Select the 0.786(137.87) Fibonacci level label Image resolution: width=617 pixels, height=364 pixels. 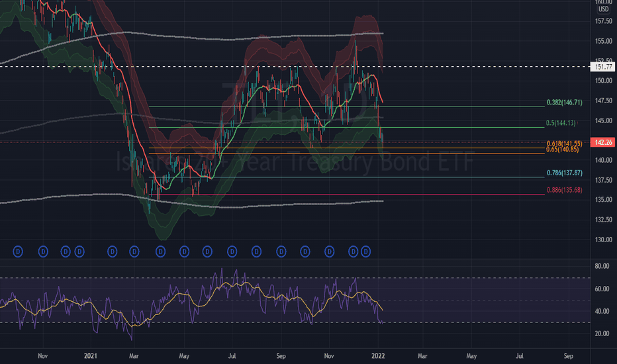pos(564,173)
